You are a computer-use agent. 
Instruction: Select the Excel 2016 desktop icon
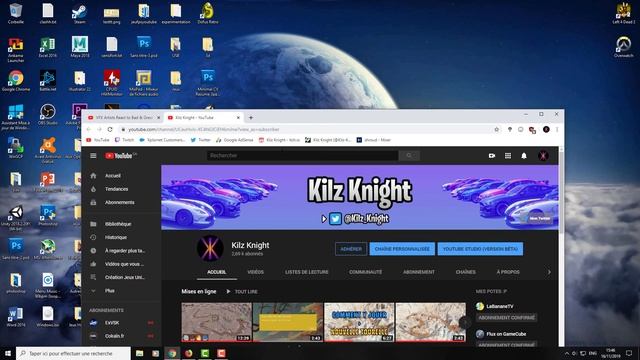coord(48,47)
